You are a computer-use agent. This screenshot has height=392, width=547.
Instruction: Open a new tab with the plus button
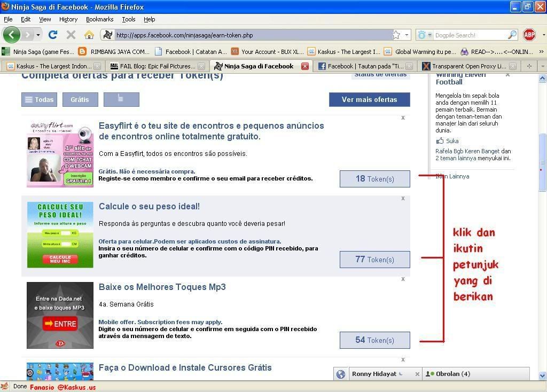tap(529, 66)
